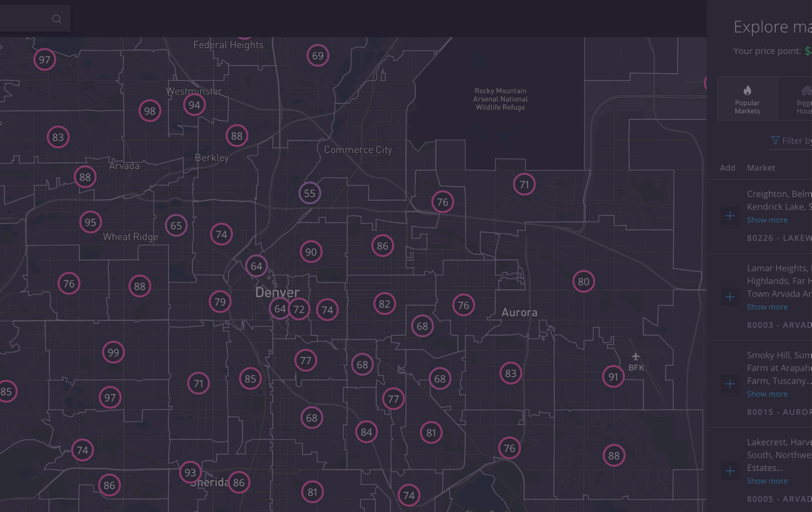This screenshot has width=812, height=512.
Task: Add the 80005 Arvada market
Action: (x=730, y=471)
